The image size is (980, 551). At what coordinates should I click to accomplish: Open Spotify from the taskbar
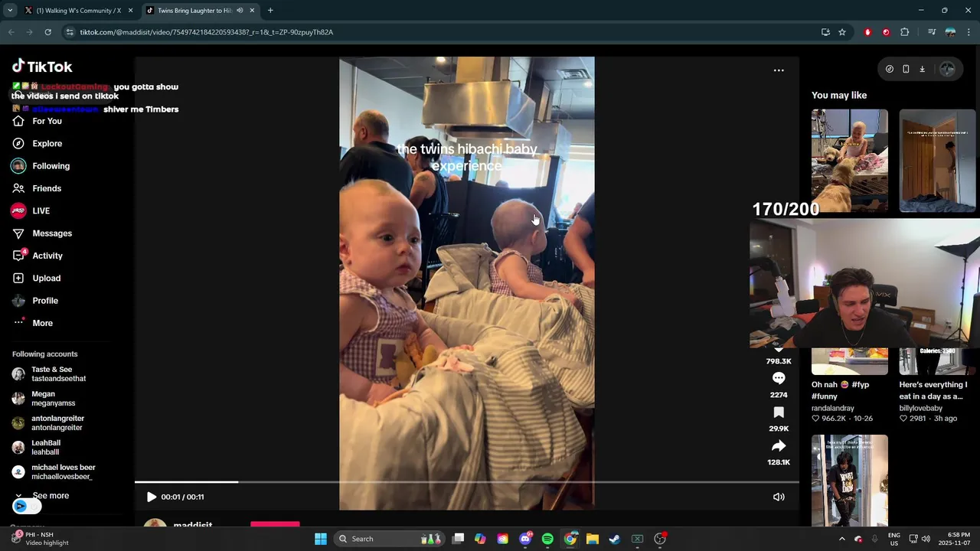coord(547,539)
